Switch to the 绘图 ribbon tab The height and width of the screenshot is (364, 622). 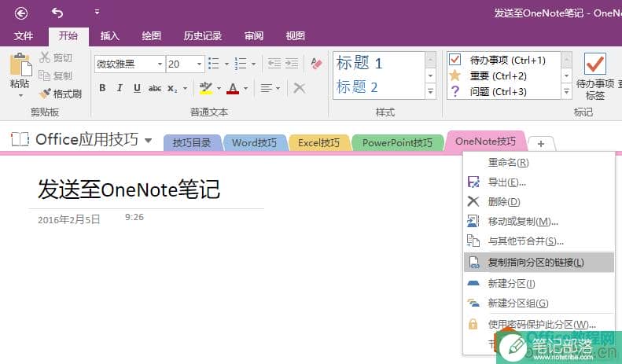tap(152, 36)
